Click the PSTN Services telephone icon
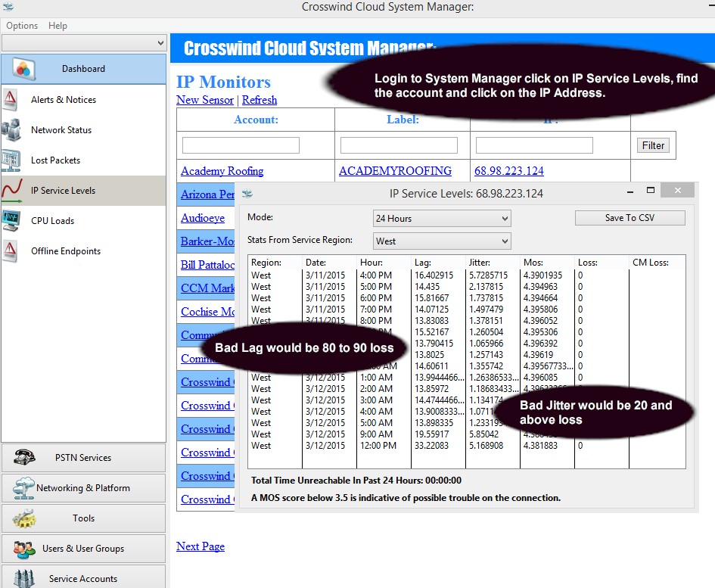This screenshot has height=588, width=715. tap(25, 458)
